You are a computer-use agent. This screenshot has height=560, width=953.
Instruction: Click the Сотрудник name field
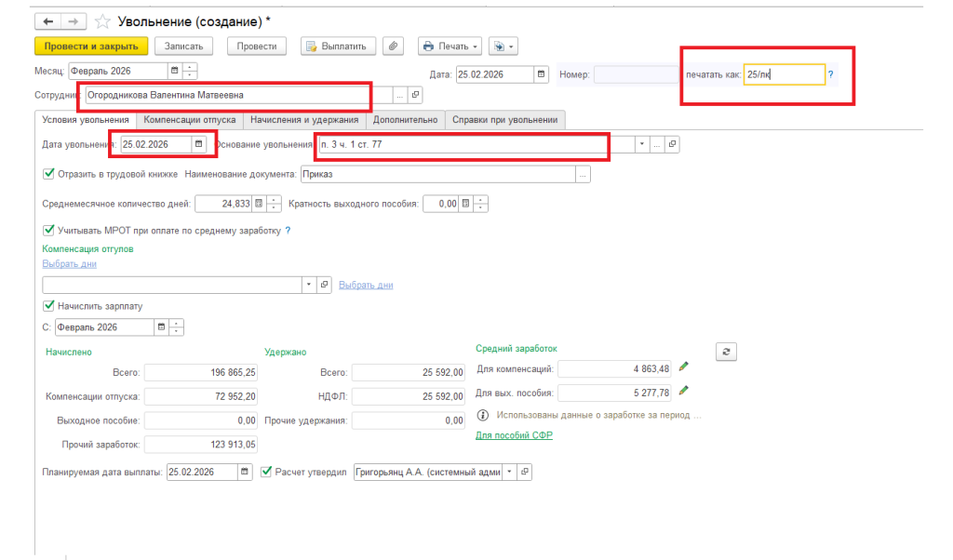tap(238, 96)
